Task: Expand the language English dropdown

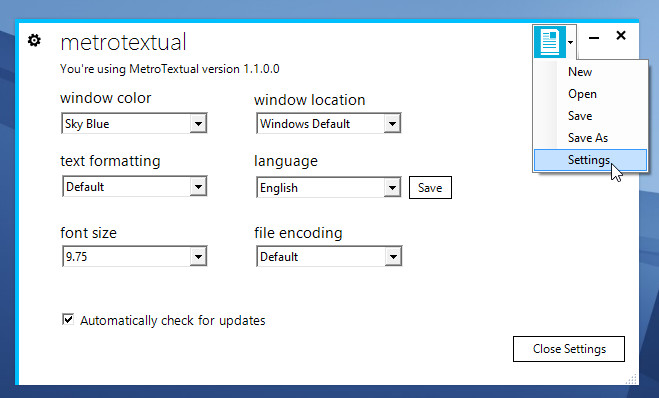Action: click(x=329, y=187)
